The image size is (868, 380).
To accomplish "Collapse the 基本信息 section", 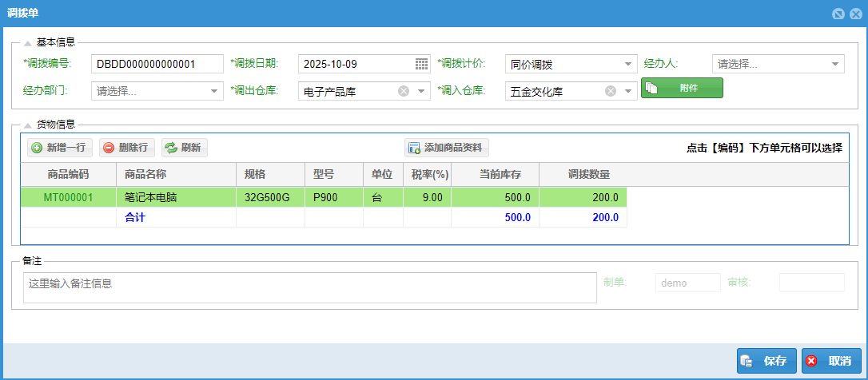I will [x=28, y=43].
